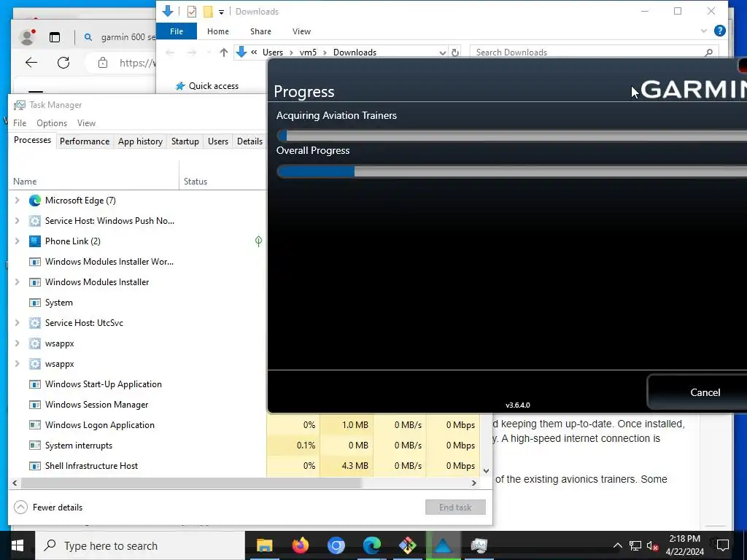Image resolution: width=747 pixels, height=560 pixels.
Task: Click Task Manager scroll right arrow
Action: pos(473,483)
